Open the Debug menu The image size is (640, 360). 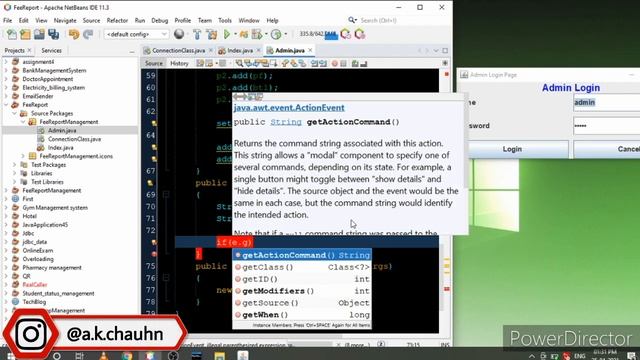(x=160, y=20)
